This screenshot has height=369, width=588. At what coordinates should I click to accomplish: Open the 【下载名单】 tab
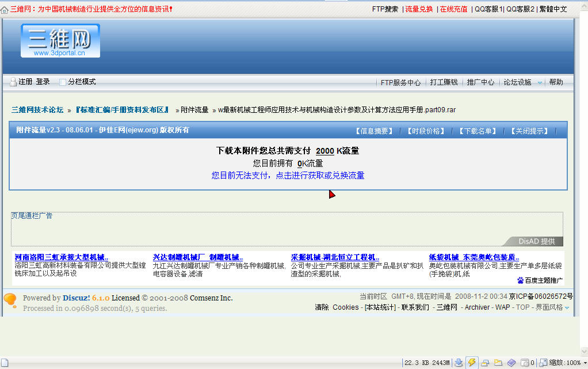tap(478, 131)
